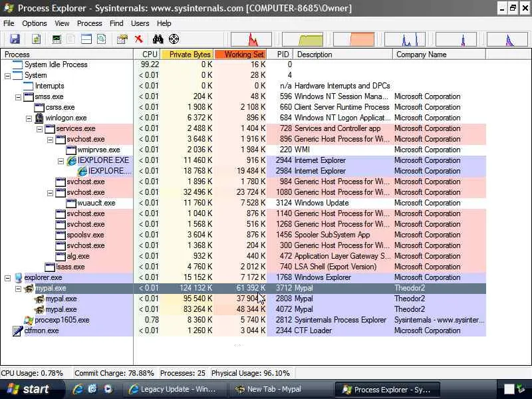
Task: Click the mypal.exe icon for PID 4072
Action: 39,309
